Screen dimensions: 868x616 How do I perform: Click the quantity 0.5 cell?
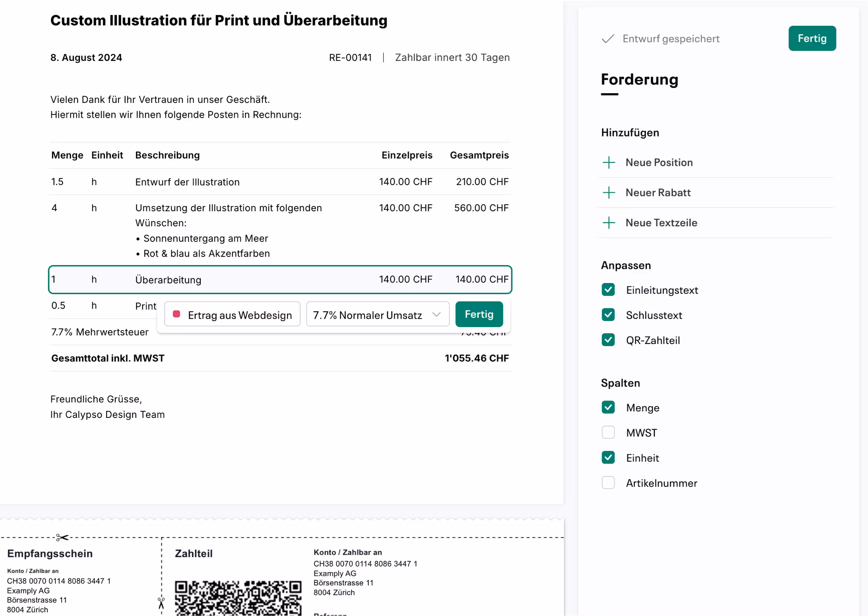58,306
